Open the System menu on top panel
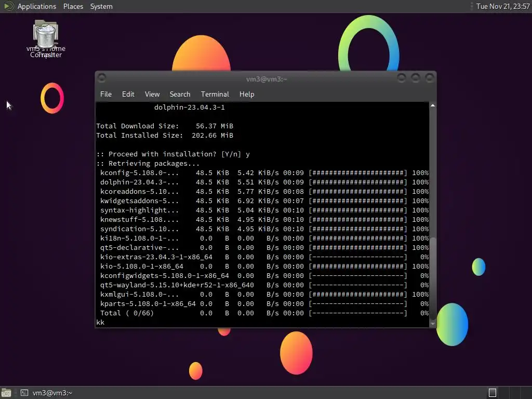 (101, 6)
